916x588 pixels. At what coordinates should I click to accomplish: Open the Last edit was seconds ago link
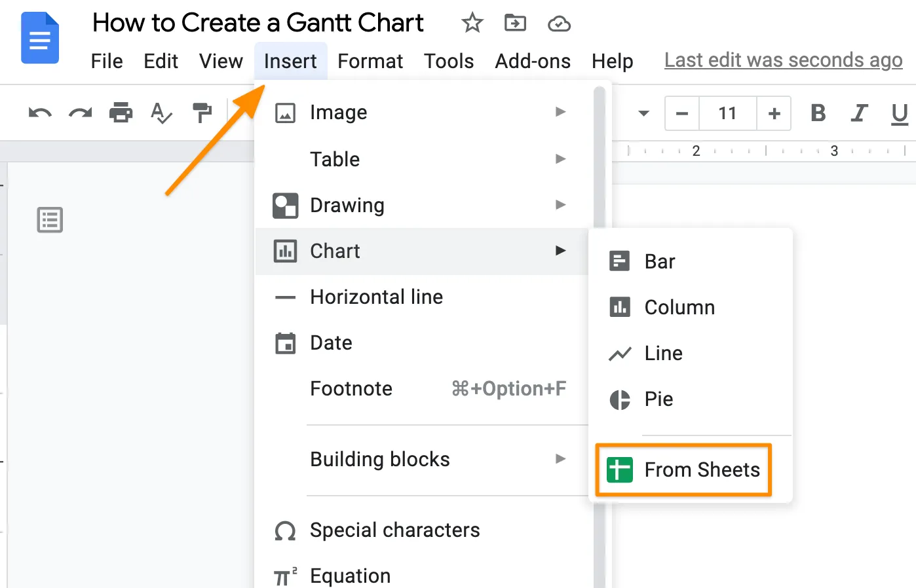tap(783, 60)
